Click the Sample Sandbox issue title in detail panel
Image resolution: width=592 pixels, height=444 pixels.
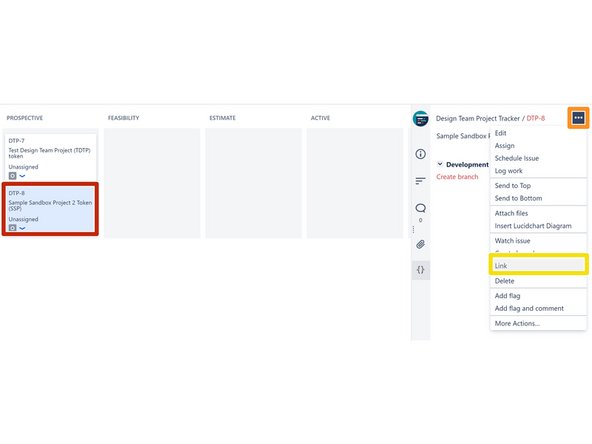pos(463,136)
